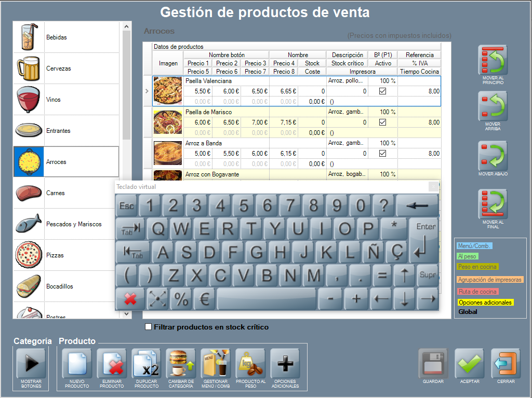Choose the Pizzas category
532x398 pixels.
[x=66, y=255]
